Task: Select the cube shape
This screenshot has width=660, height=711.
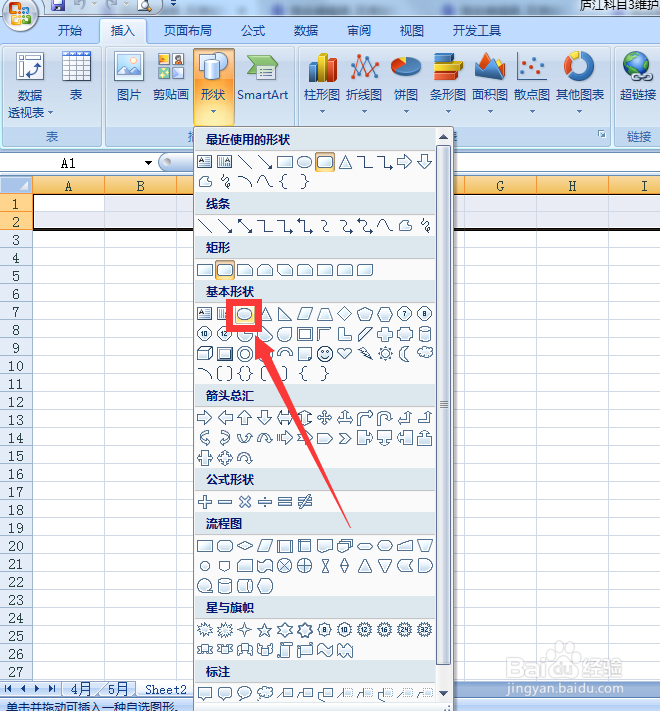Action: [205, 354]
